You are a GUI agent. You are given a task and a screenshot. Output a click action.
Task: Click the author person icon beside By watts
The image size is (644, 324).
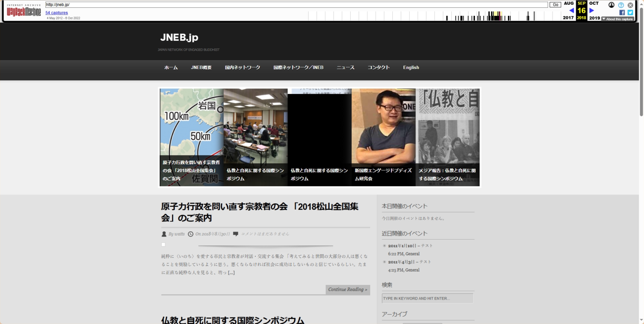click(164, 234)
